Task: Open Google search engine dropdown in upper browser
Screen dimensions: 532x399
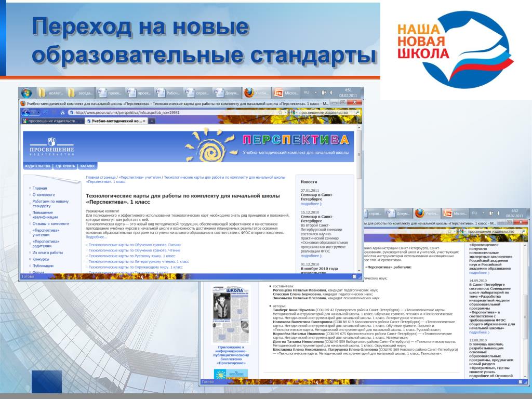Action: (x=293, y=112)
